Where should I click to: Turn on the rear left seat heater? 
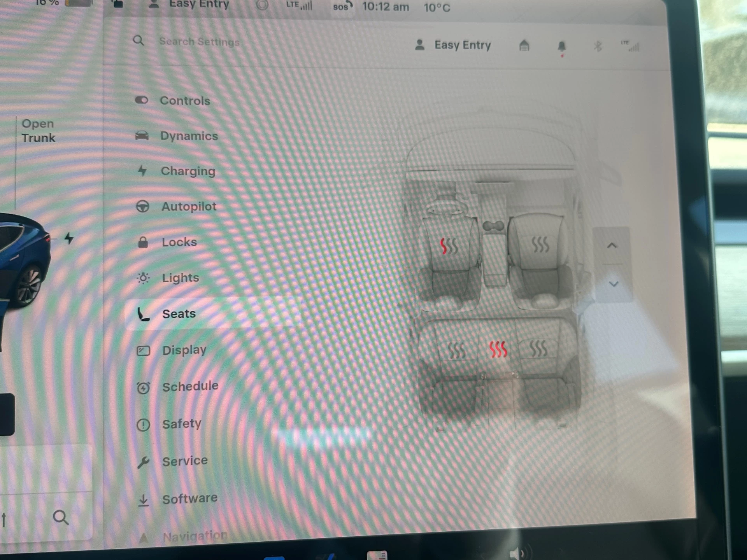coord(457,349)
